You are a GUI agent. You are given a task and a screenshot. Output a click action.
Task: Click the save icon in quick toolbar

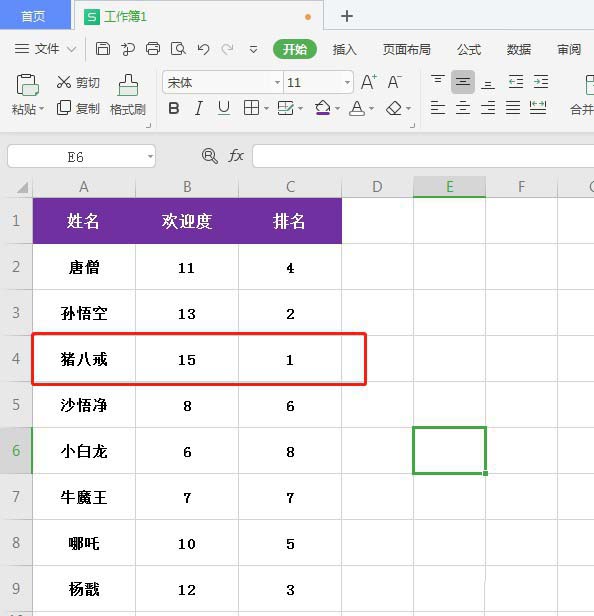(103, 49)
